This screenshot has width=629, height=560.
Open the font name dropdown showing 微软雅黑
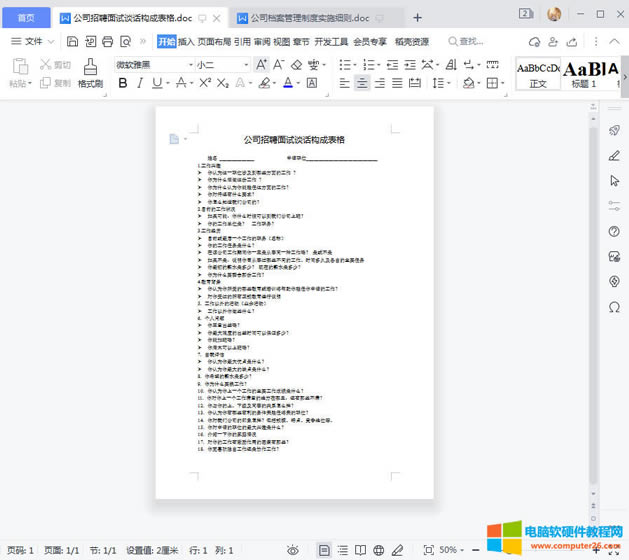[150, 64]
